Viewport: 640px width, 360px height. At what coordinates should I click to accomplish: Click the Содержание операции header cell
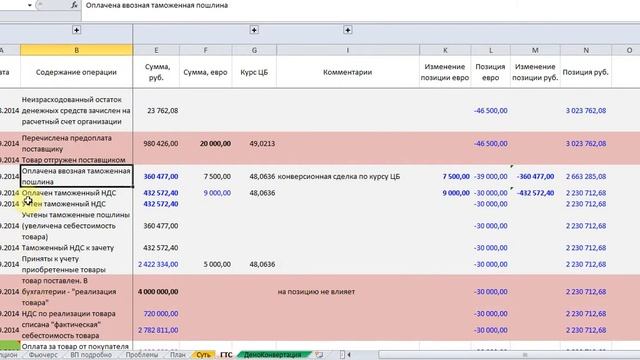click(x=76, y=72)
